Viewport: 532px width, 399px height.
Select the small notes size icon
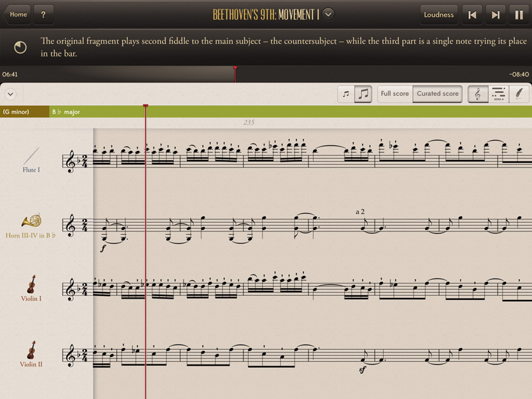click(346, 94)
